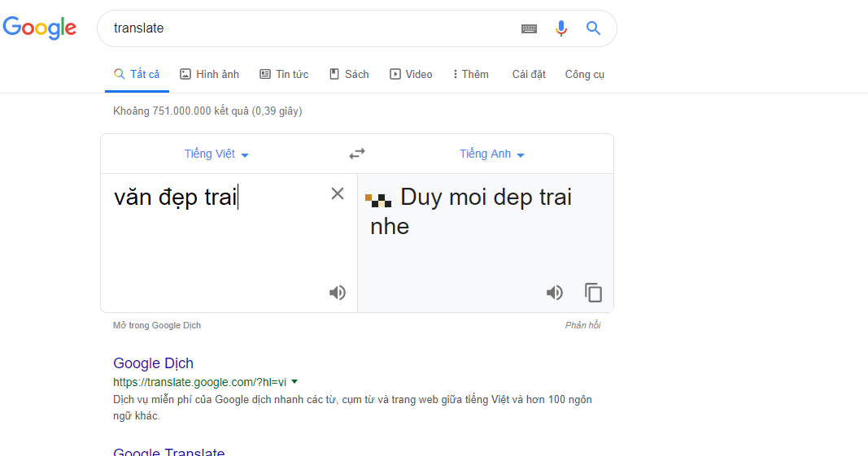Open the Google Dịch search result
Viewport: 868px width, 456px height.
click(153, 363)
